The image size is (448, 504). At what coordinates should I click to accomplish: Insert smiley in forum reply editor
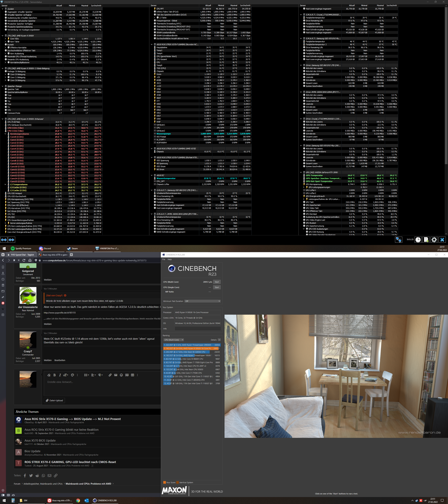click(x=121, y=375)
